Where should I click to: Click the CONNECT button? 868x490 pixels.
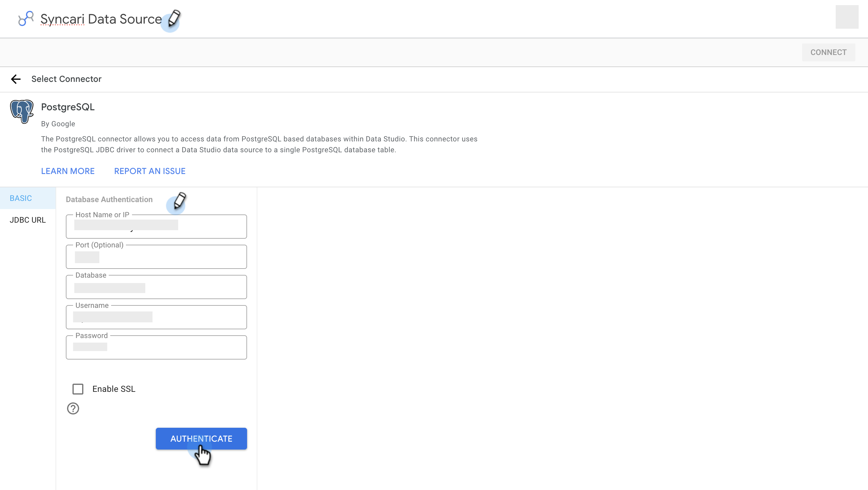828,52
